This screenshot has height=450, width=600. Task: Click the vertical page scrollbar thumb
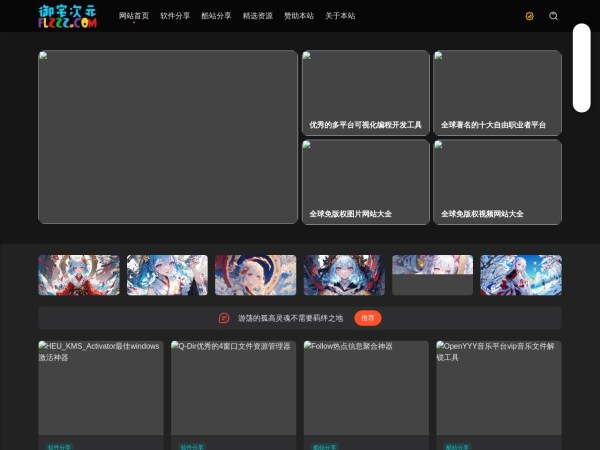click(x=581, y=67)
